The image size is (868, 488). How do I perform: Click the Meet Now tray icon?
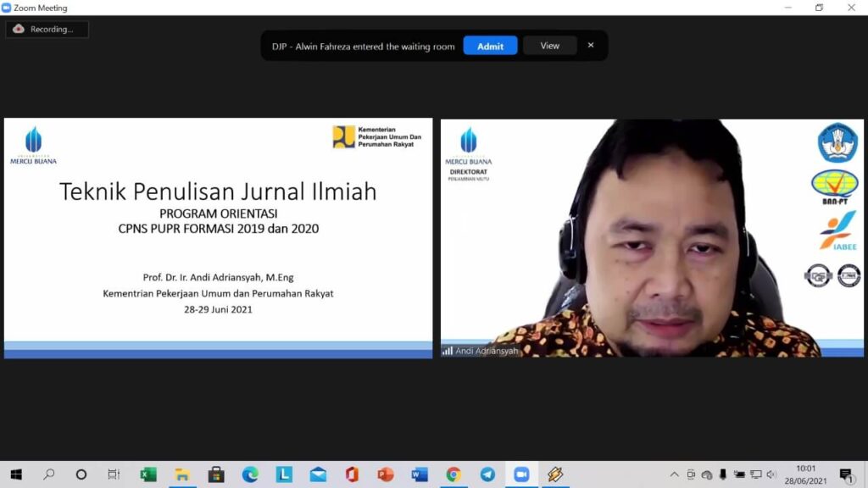[691, 474]
